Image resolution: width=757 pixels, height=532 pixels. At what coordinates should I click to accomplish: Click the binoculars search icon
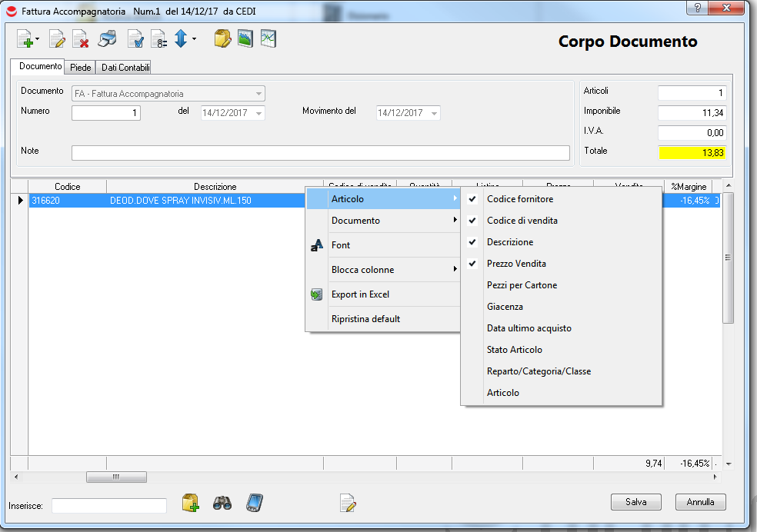222,504
